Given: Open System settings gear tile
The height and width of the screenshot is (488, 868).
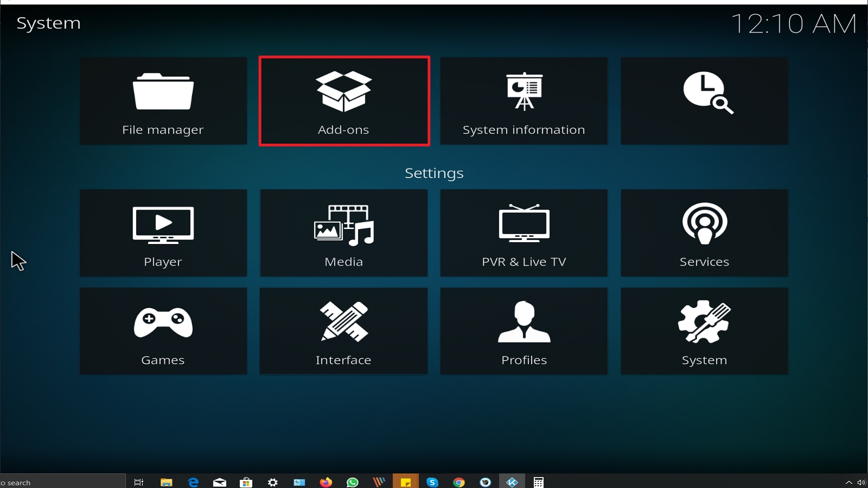Looking at the screenshot, I should coord(704,331).
